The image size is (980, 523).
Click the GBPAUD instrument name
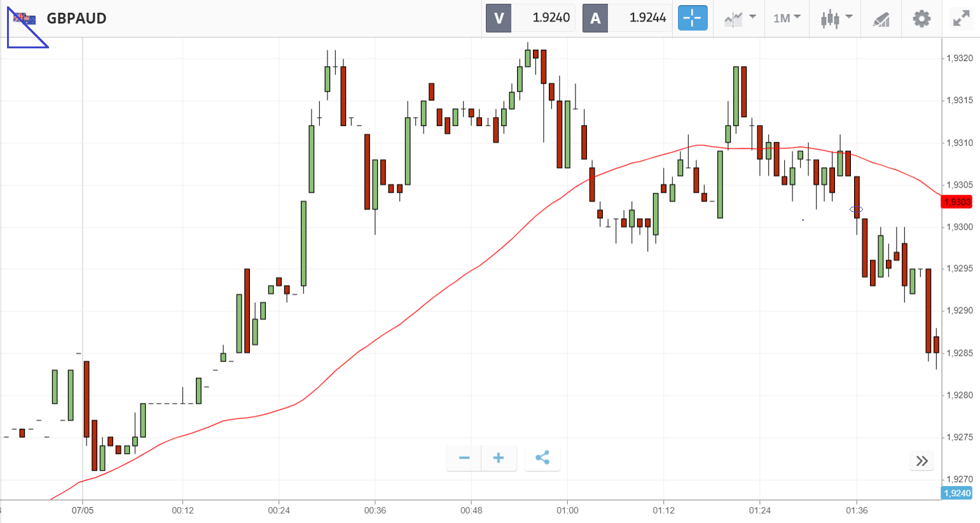(x=76, y=18)
